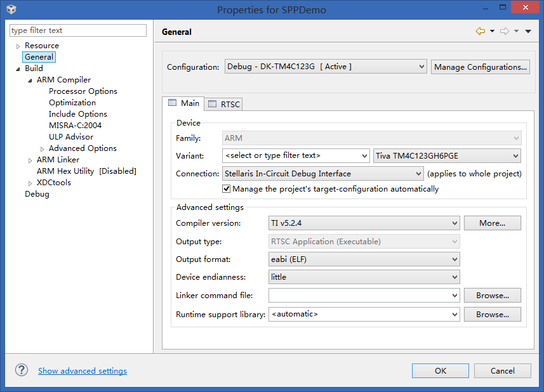Image resolution: width=544 pixels, height=392 pixels.
Task: Collapse the ARM Compiler tree node
Action: pos(30,80)
